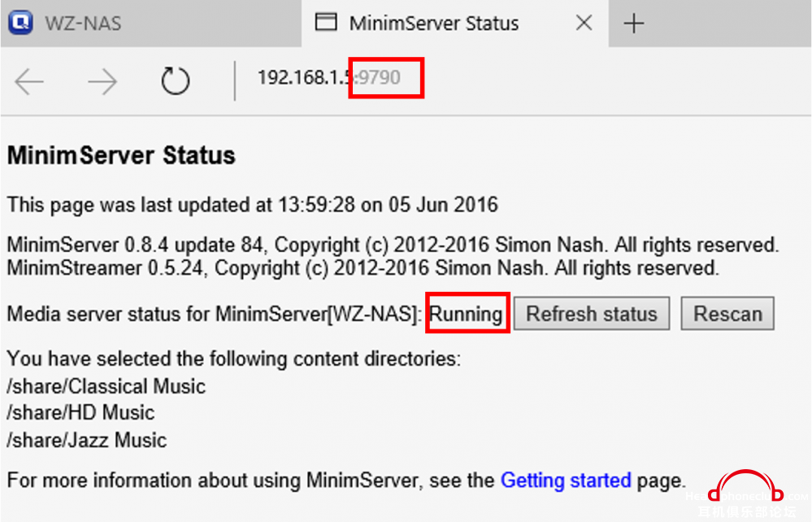Click the /share/HD Music directory line
Screen dimensions: 812x522
point(80,413)
